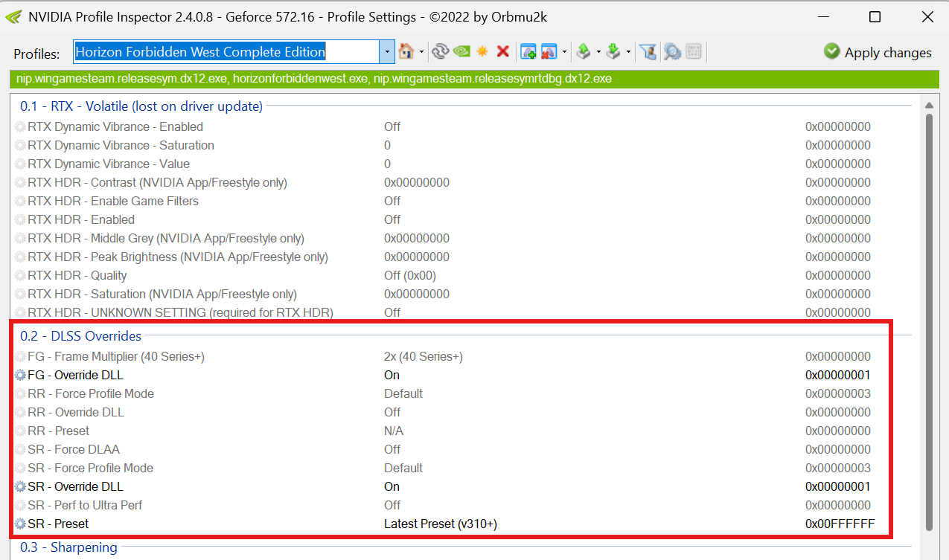Click the magnifier scan profiles icon
Viewport: 949px width, 560px height.
(672, 51)
